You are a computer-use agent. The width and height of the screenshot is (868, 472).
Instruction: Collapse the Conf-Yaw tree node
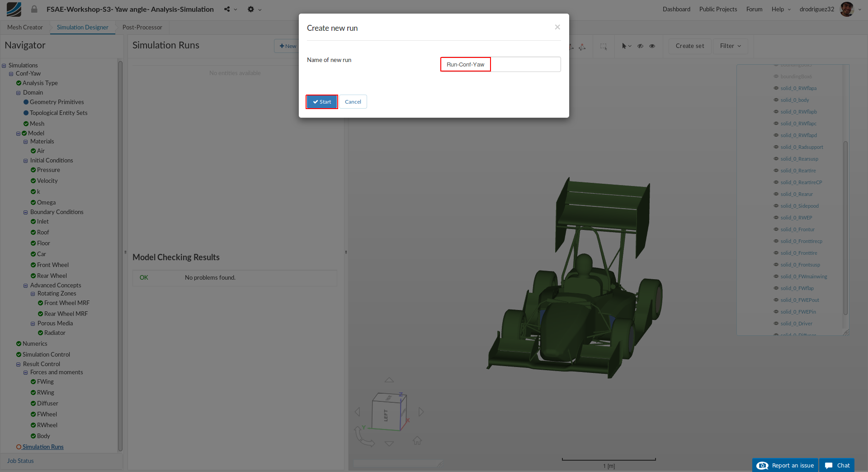pyautogui.click(x=11, y=74)
